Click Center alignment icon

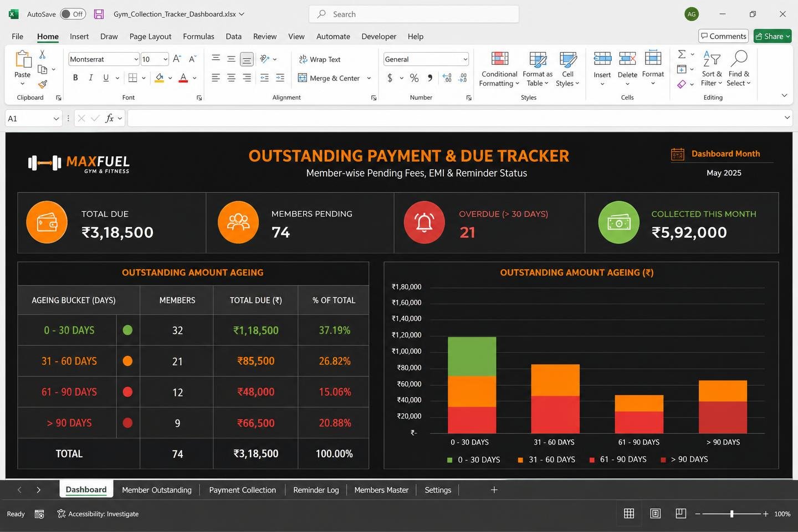point(232,78)
